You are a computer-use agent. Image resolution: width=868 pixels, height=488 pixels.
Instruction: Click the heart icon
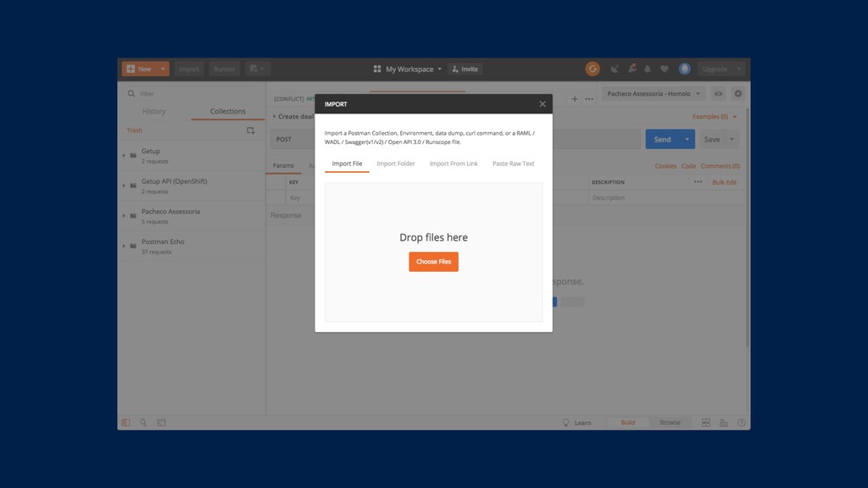coord(665,69)
